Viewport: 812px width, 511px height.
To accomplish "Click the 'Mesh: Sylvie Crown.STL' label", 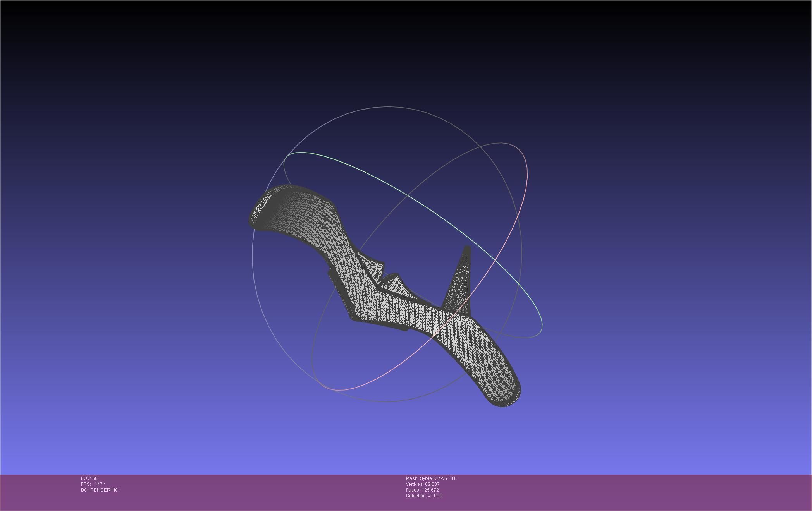I will (431, 478).
